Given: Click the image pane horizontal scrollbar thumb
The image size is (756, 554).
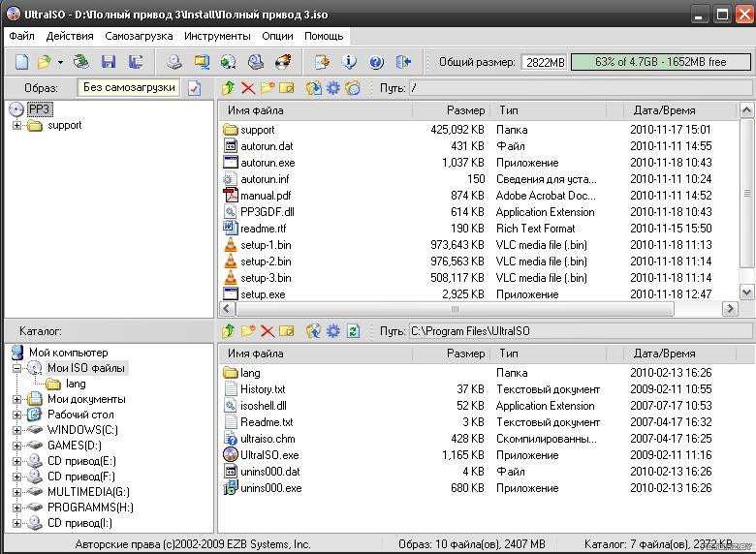Looking at the screenshot, I should click(455, 309).
